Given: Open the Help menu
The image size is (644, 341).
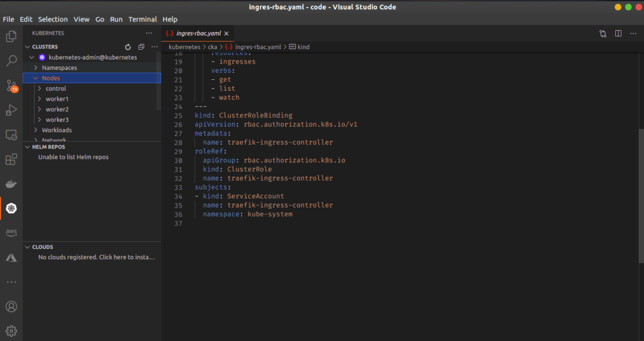Looking at the screenshot, I should pos(170,20).
